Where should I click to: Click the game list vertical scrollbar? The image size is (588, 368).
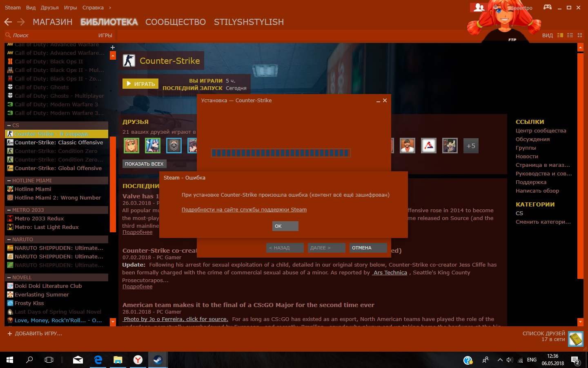coord(113,184)
